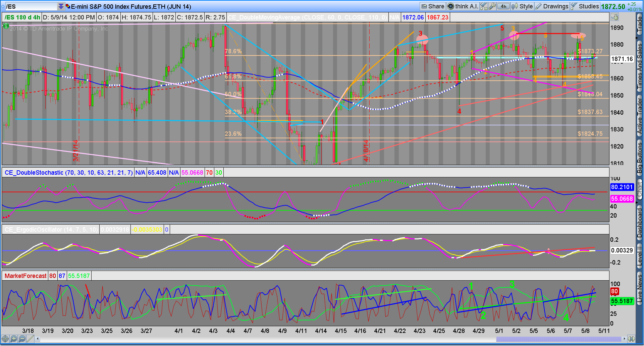Click the MarketForecast study label
Viewport: 644px width, 346px height.
tap(25, 276)
